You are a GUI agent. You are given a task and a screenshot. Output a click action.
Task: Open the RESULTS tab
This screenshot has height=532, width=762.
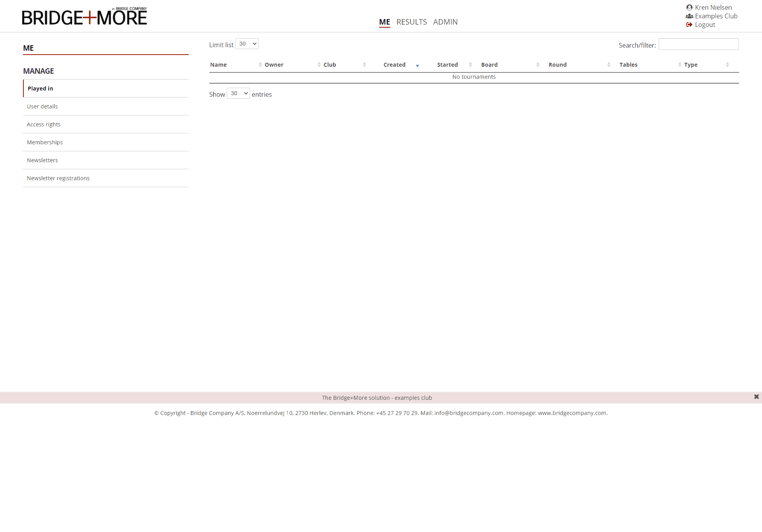pos(411,22)
